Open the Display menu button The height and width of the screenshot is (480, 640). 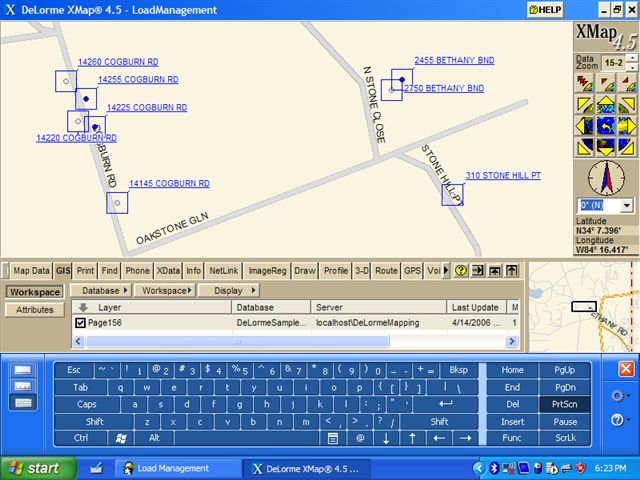(x=229, y=291)
